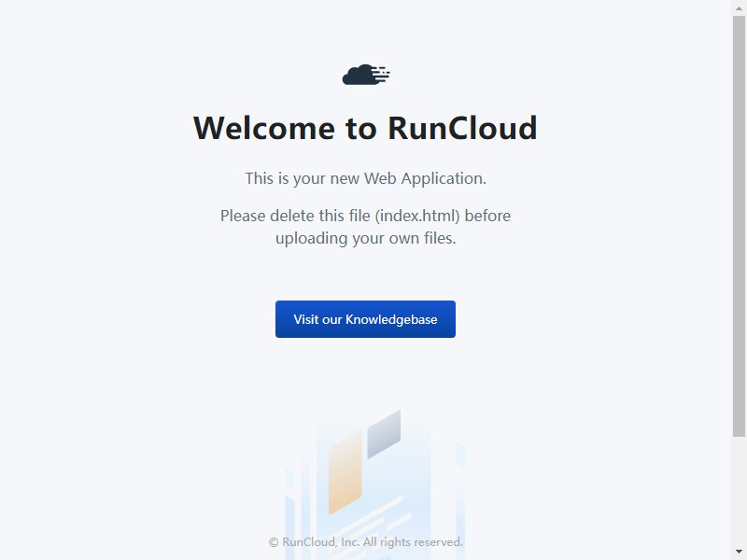Click the 'Welcome to RunCloud' heading
The width and height of the screenshot is (747, 560).
(x=365, y=128)
